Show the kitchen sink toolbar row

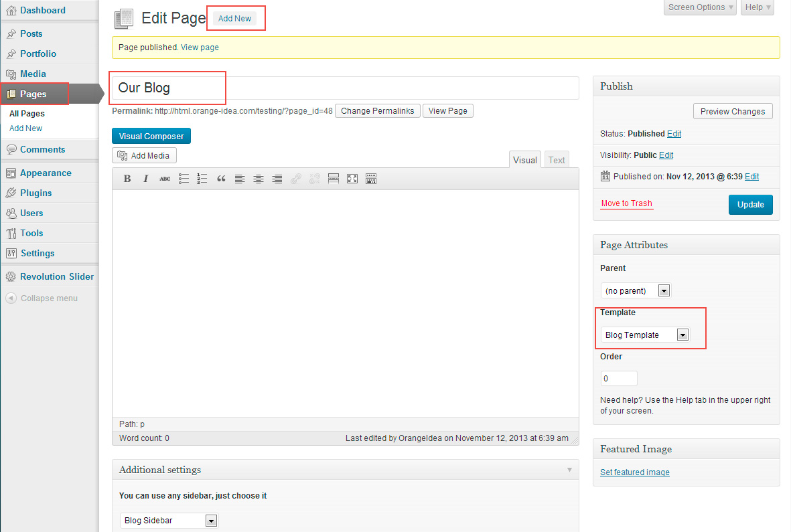click(371, 179)
